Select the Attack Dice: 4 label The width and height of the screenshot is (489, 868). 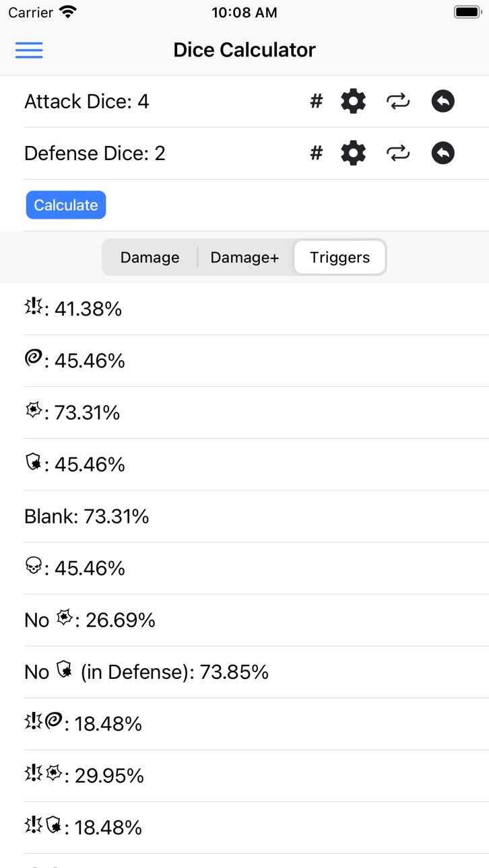(x=87, y=102)
